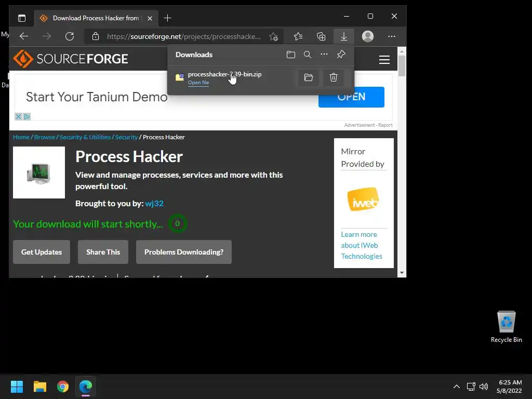Close the advertisement with X icon
Viewport: 532px width, 399px height.
pos(18,117)
